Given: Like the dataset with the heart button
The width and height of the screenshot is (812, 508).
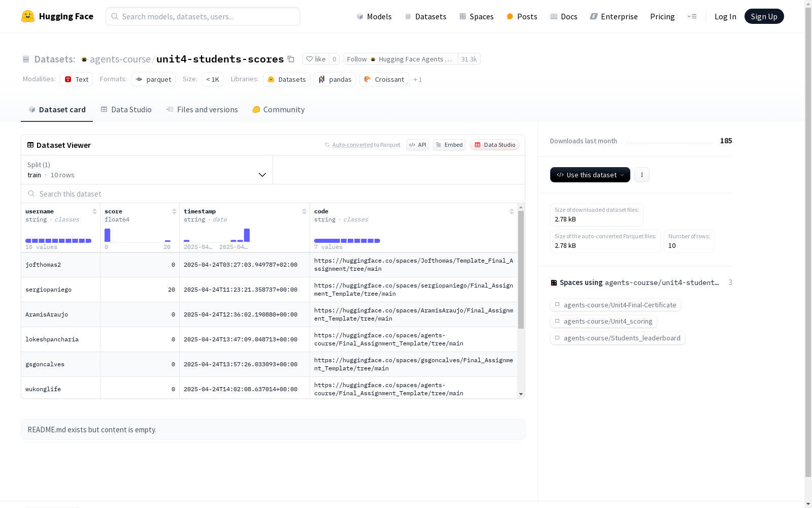Looking at the screenshot, I should point(316,59).
